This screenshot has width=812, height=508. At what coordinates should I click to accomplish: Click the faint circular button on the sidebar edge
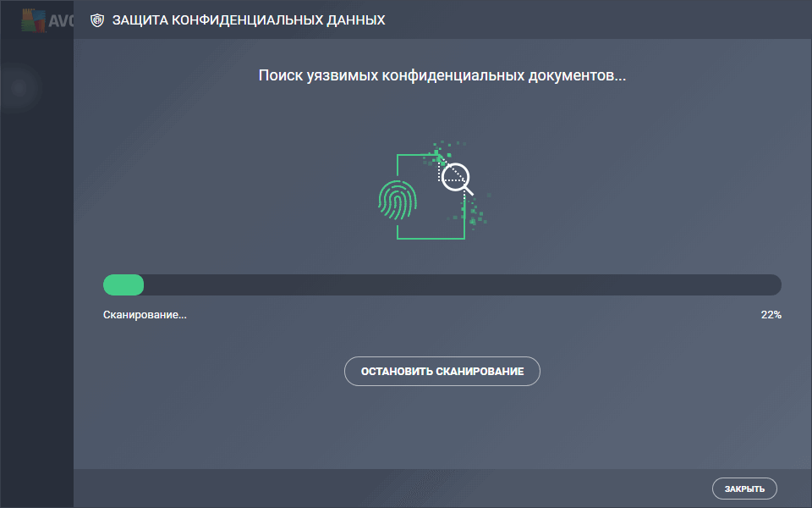pos(19,89)
